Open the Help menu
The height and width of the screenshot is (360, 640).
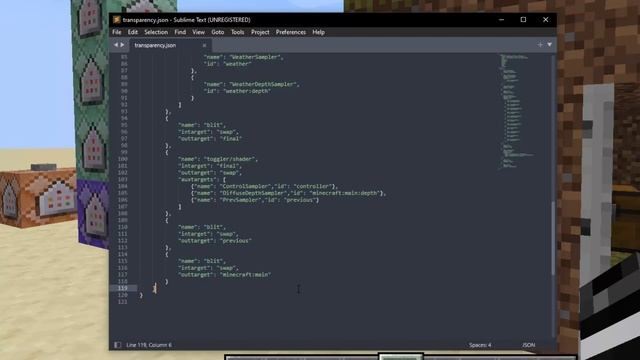318,32
